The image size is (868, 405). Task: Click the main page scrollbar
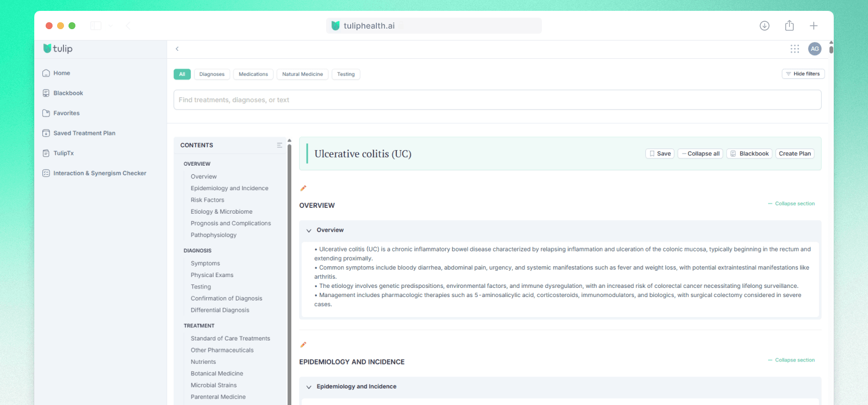coord(831,49)
